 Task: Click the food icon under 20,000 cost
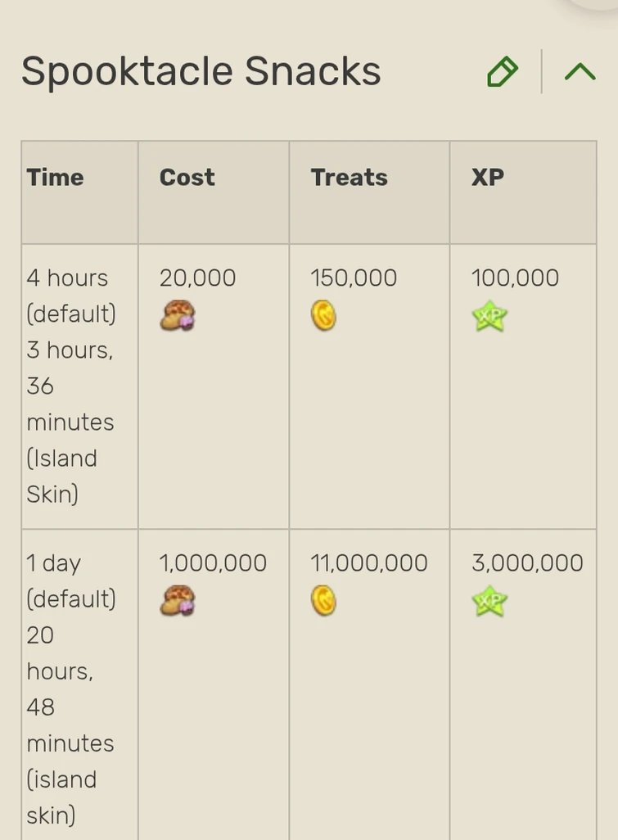tap(177, 316)
